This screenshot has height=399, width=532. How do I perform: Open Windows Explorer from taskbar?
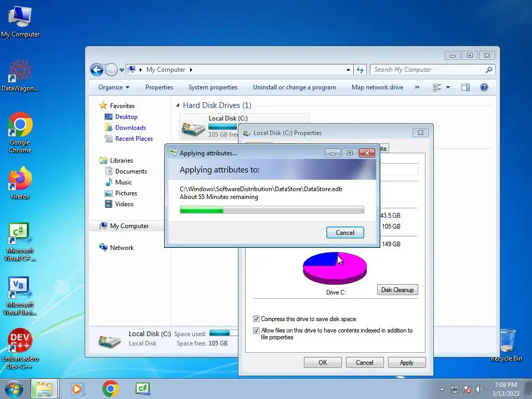tap(45, 389)
